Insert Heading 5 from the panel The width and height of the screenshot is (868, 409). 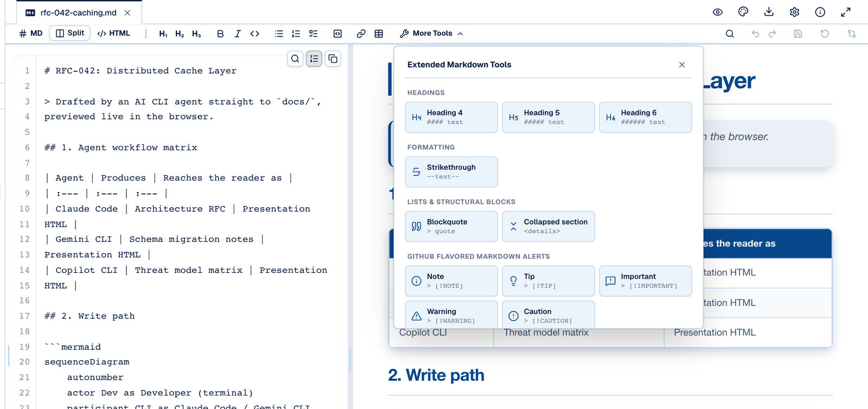tap(548, 117)
